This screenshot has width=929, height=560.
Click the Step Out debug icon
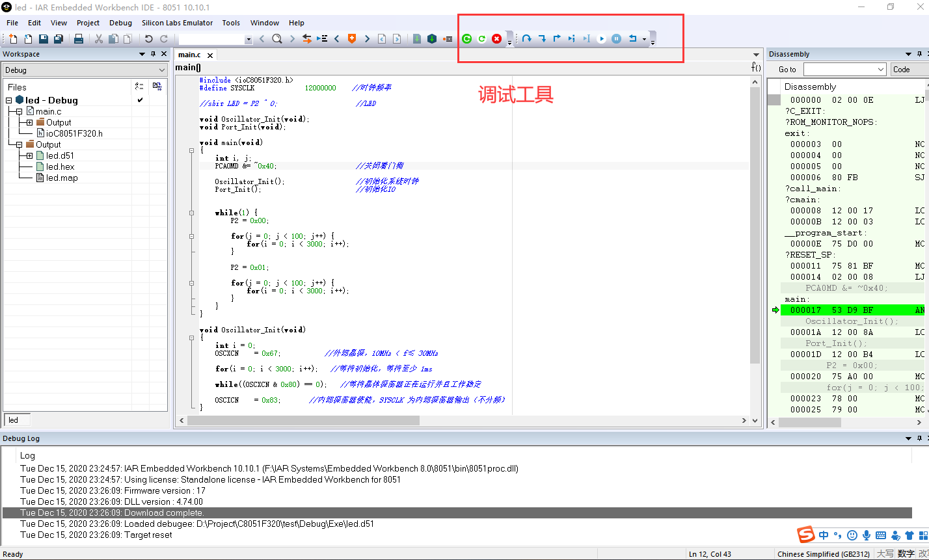557,39
